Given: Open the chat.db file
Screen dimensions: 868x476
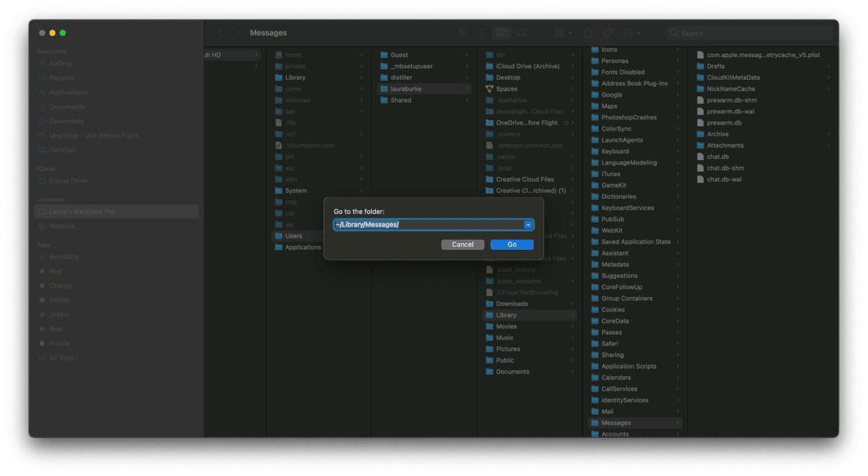Looking at the screenshot, I should click(x=718, y=157).
